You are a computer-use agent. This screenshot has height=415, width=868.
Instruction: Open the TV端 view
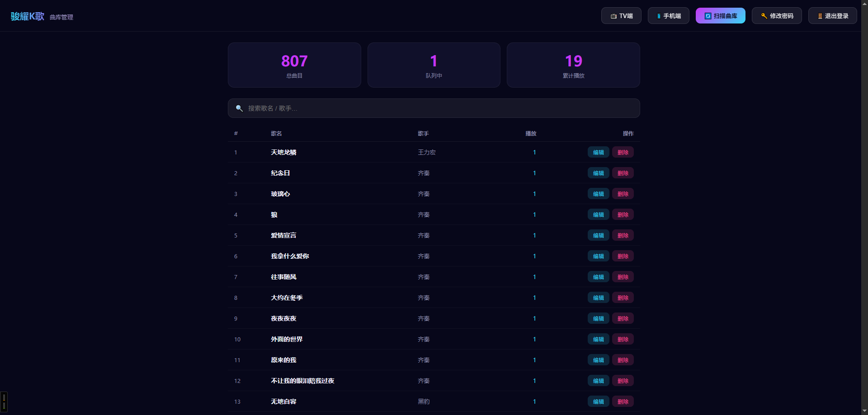621,16
